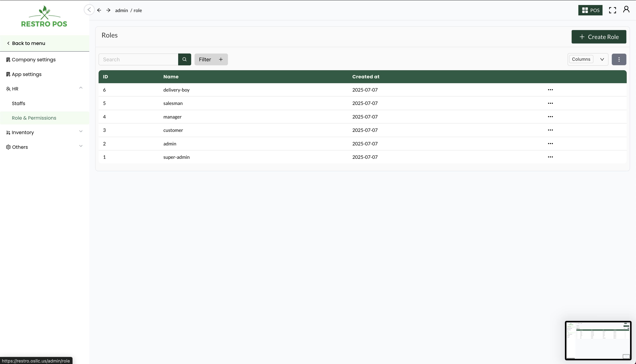
Task: Open Staffs page in sidebar
Action: click(19, 103)
